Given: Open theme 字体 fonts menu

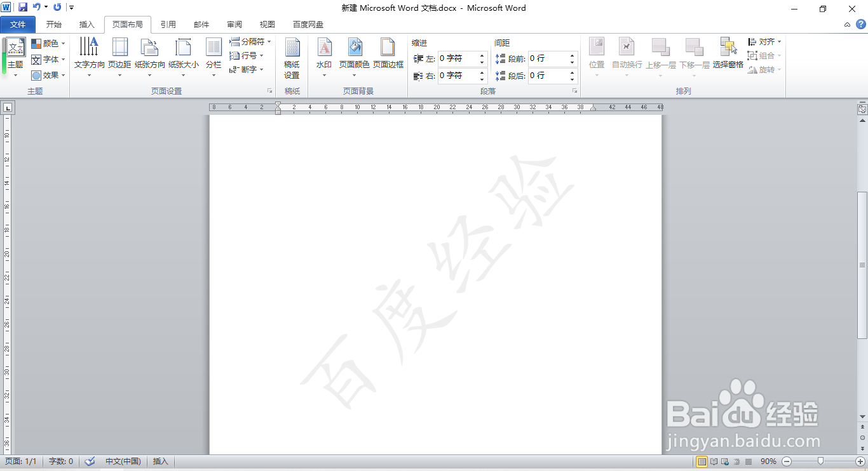Looking at the screenshot, I should click(x=48, y=59).
